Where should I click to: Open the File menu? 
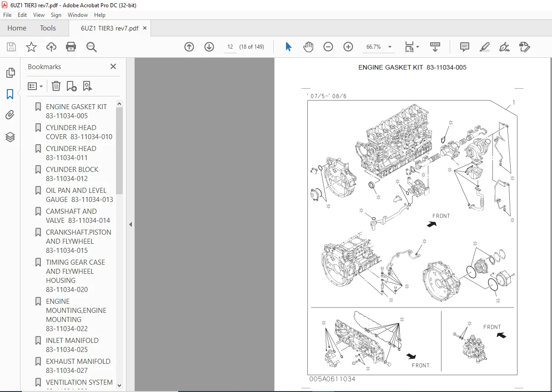(x=7, y=15)
